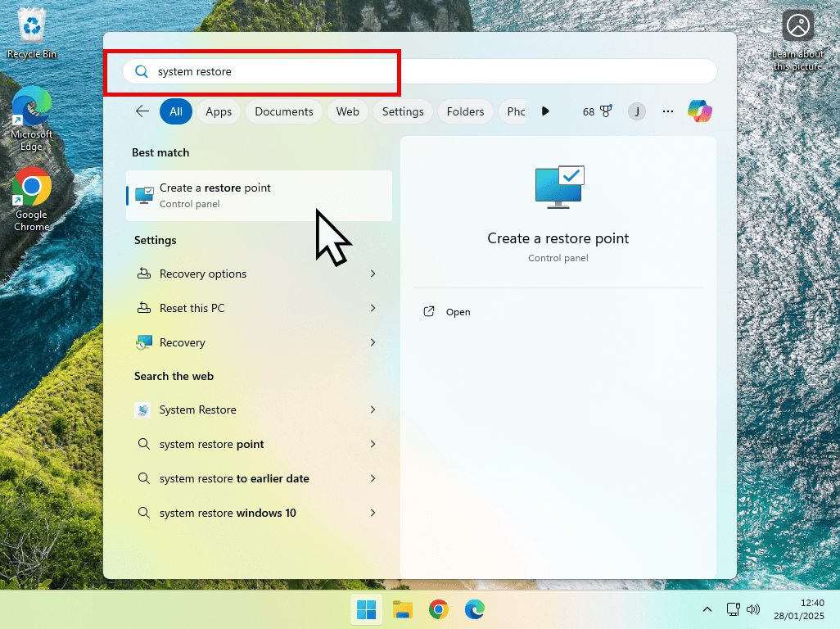Show more options with the ellipsis menu
840x629 pixels.
[x=667, y=111]
